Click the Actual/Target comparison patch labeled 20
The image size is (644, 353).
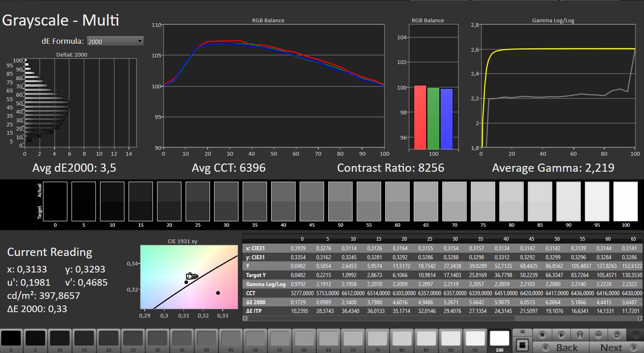click(x=169, y=201)
